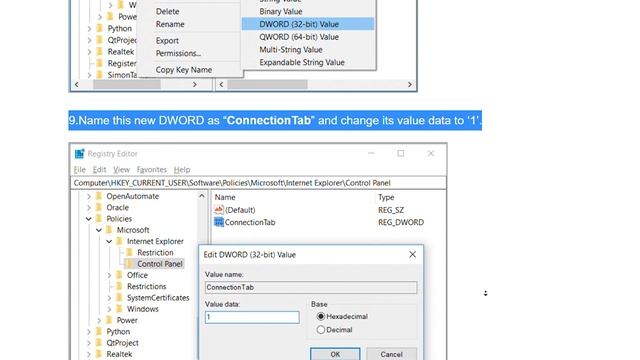Screen dimensions: 640x360
Task: Expand the QtProject key in lower tree
Action: click(89, 343)
